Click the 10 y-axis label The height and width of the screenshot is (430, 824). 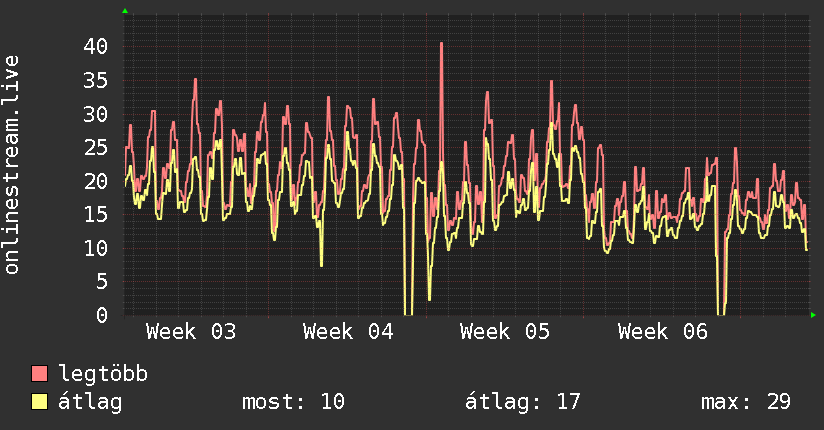pos(96,248)
